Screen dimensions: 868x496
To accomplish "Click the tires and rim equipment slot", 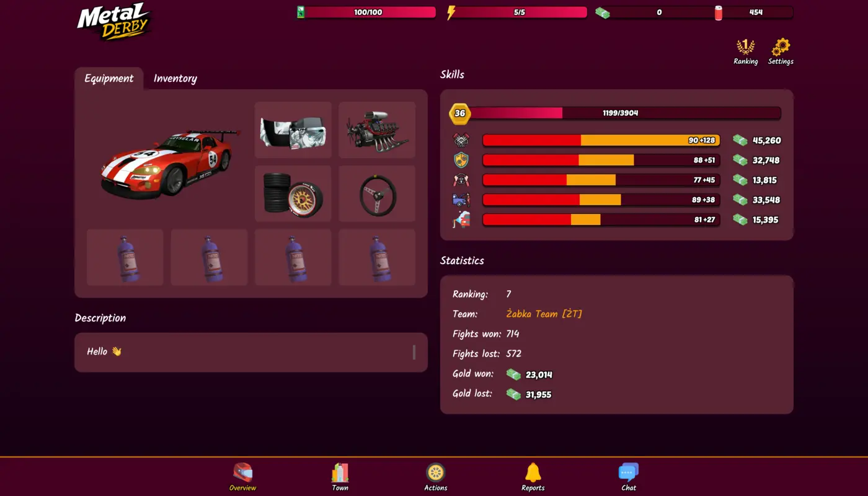I will tap(293, 194).
